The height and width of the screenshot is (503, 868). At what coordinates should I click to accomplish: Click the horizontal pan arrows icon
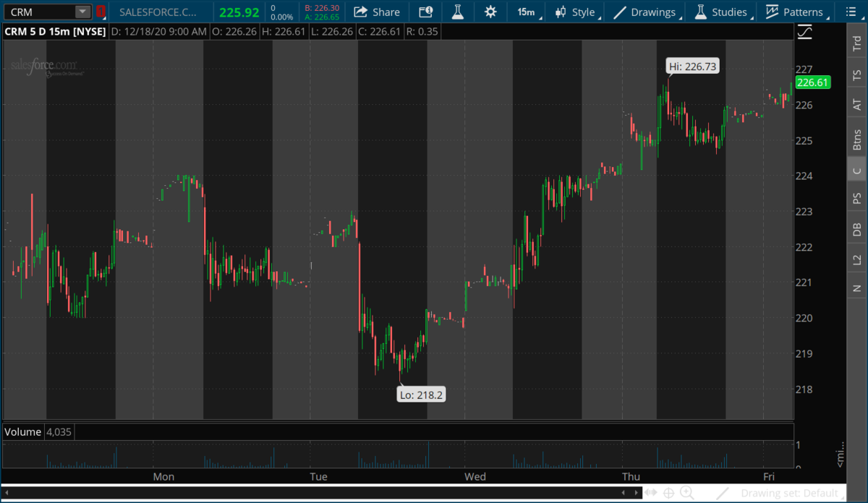(652, 493)
